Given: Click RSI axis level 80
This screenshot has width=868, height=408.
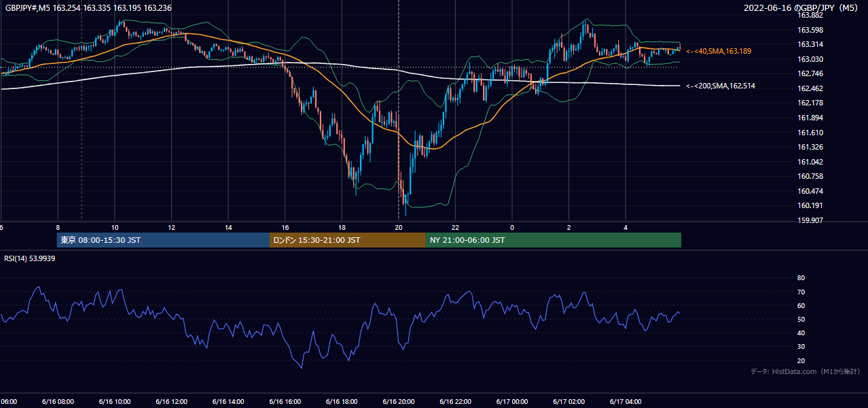Looking at the screenshot, I should point(801,278).
